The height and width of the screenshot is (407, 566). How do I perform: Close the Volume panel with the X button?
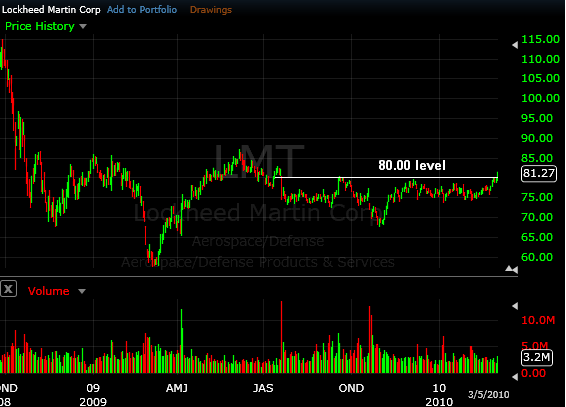point(9,289)
